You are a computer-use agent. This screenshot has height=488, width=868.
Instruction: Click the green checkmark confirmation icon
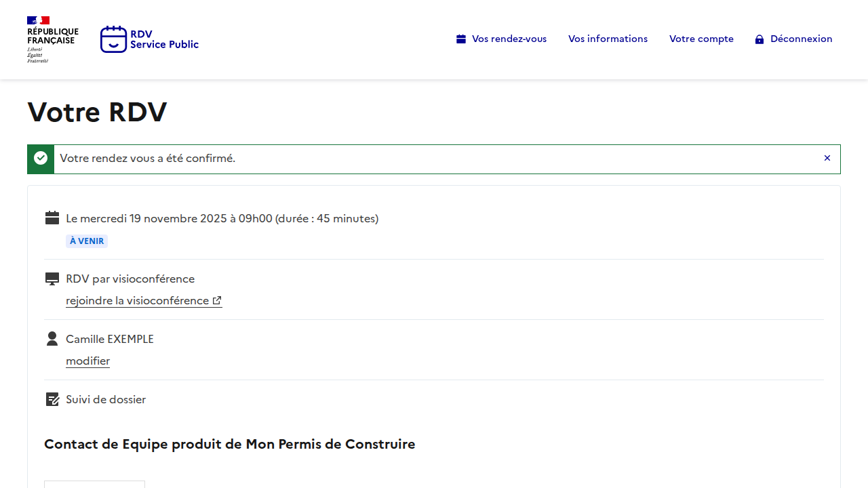[x=41, y=159]
